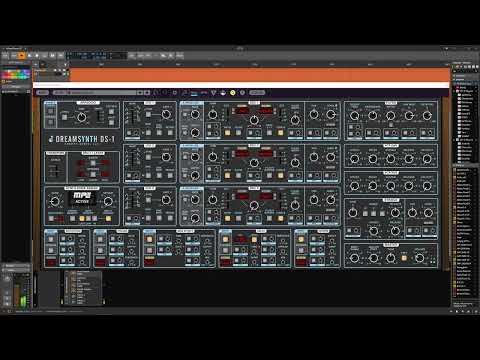Toggle the yellow power button of the last effect panel
The height and width of the screenshot is (360, 480).
point(301,239)
